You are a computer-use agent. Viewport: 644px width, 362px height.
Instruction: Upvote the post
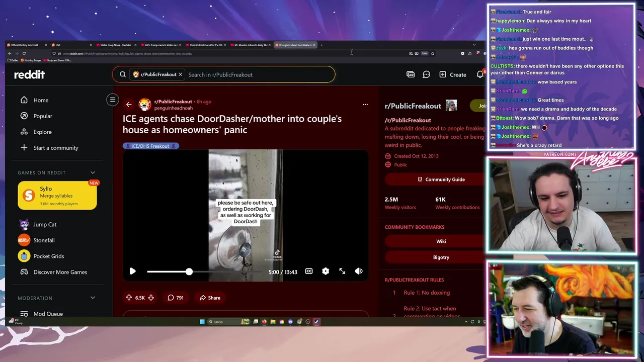(129, 298)
